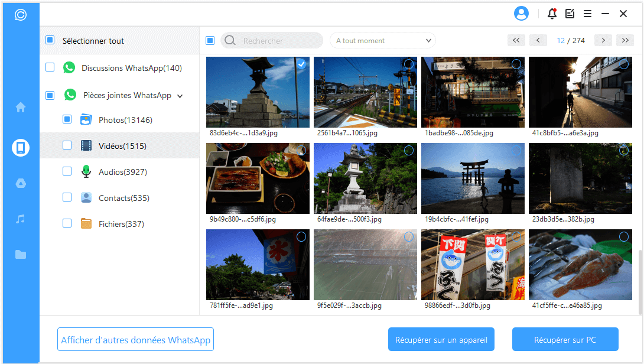The image size is (644, 364).
Task: Toggle the Sélectionner tout checkbox
Action: 50,41
